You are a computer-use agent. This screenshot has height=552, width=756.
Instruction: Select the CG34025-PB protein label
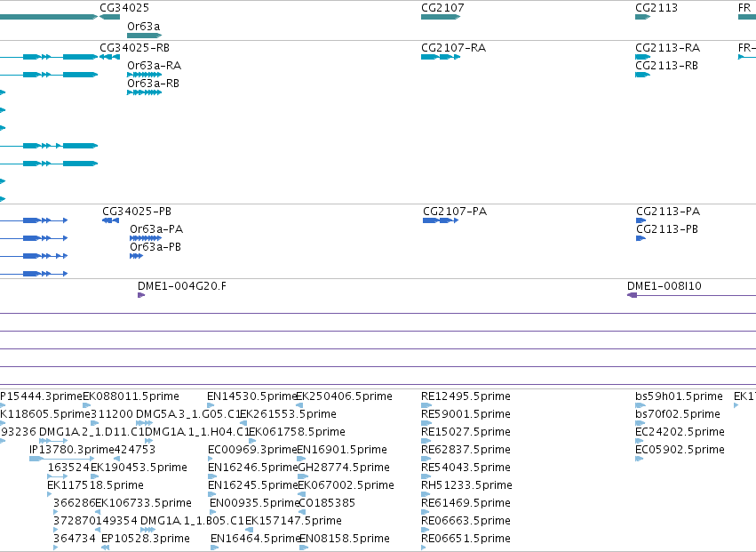(x=137, y=212)
